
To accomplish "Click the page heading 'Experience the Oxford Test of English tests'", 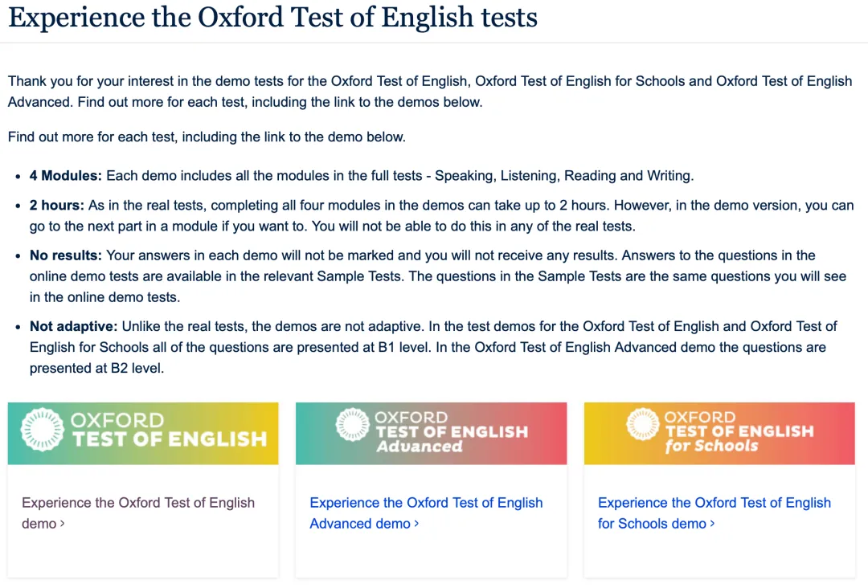I will click(272, 18).
